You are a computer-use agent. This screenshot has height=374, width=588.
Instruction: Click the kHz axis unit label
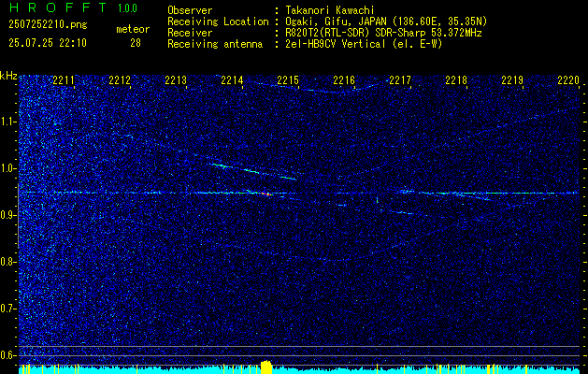[8, 76]
